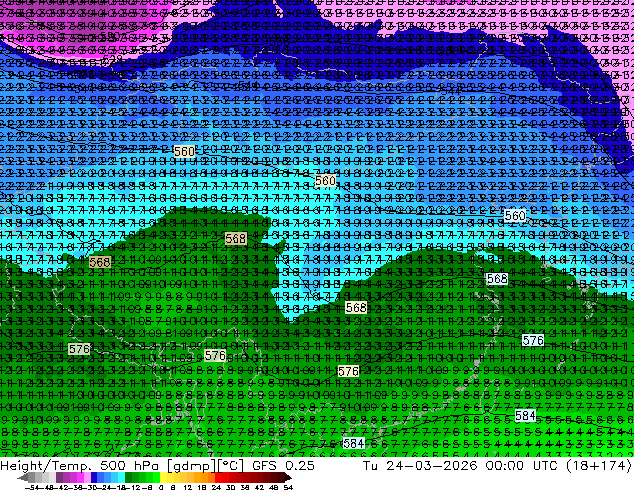Click the bright red swatch in the legend

(x=218, y=477)
